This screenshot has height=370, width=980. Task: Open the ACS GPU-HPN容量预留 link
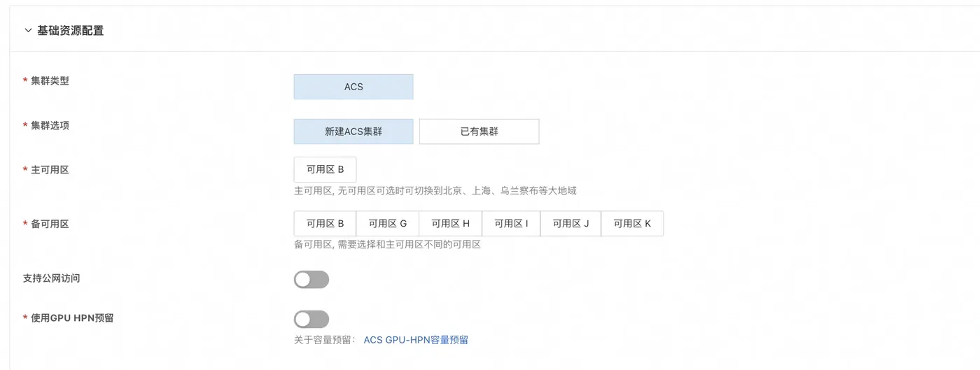416,340
